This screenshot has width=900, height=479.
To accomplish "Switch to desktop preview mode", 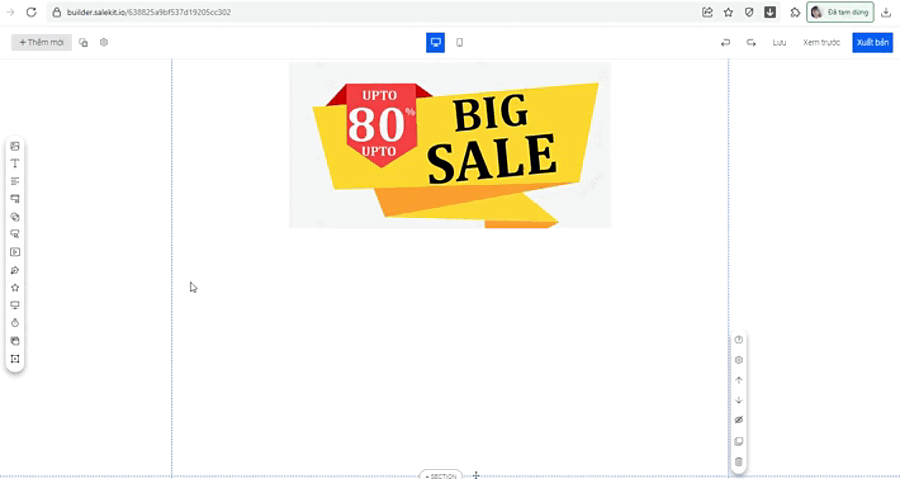I will pos(436,42).
